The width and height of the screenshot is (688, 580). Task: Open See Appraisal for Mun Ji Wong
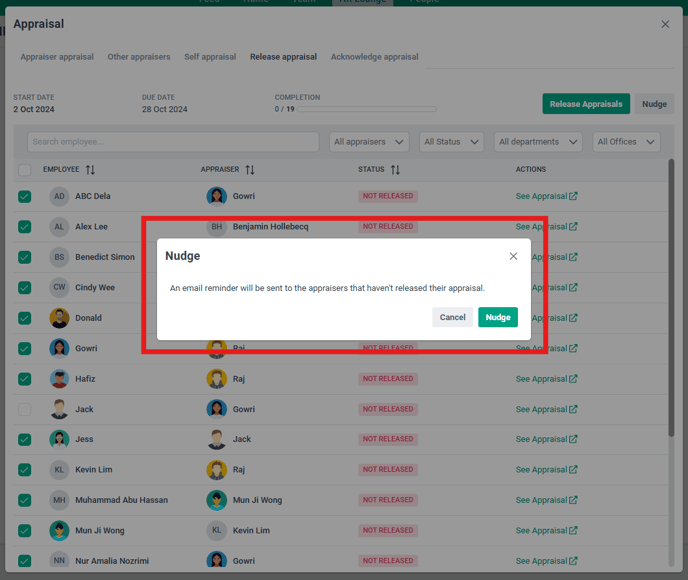(546, 530)
